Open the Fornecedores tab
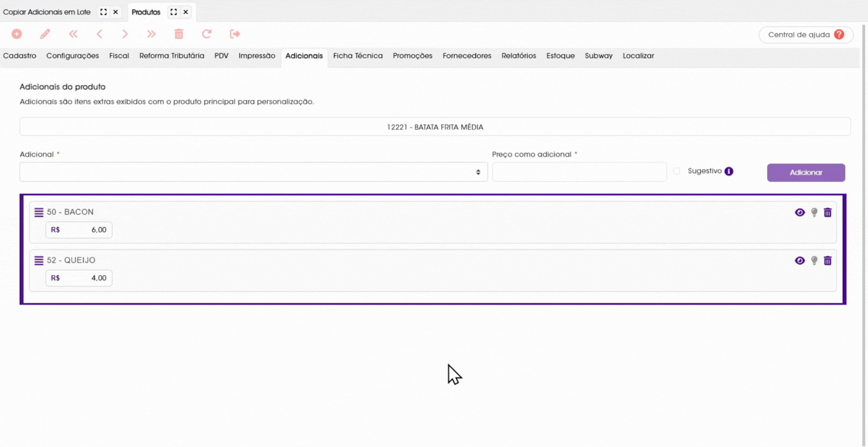The height and width of the screenshot is (447, 868). pyautogui.click(x=467, y=56)
